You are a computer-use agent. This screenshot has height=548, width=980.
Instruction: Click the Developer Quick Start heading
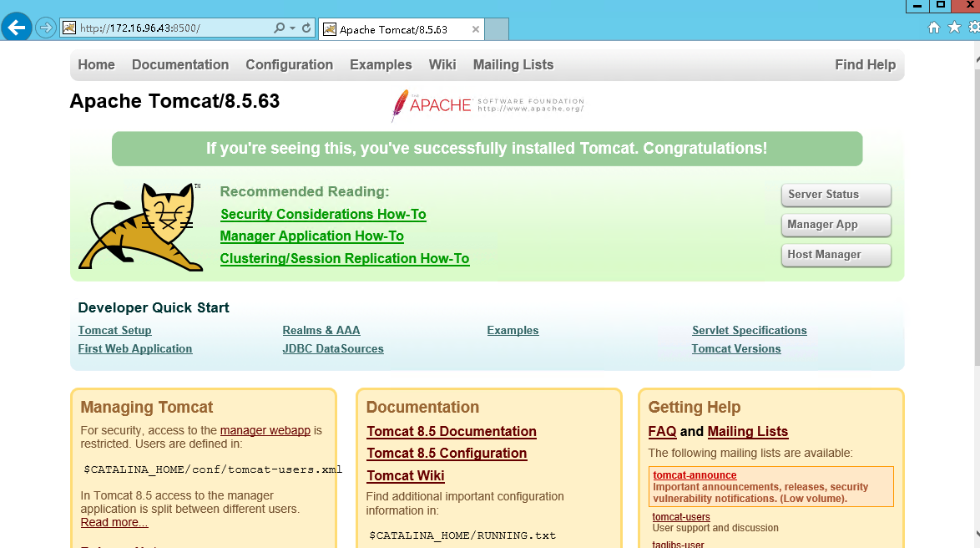point(153,307)
